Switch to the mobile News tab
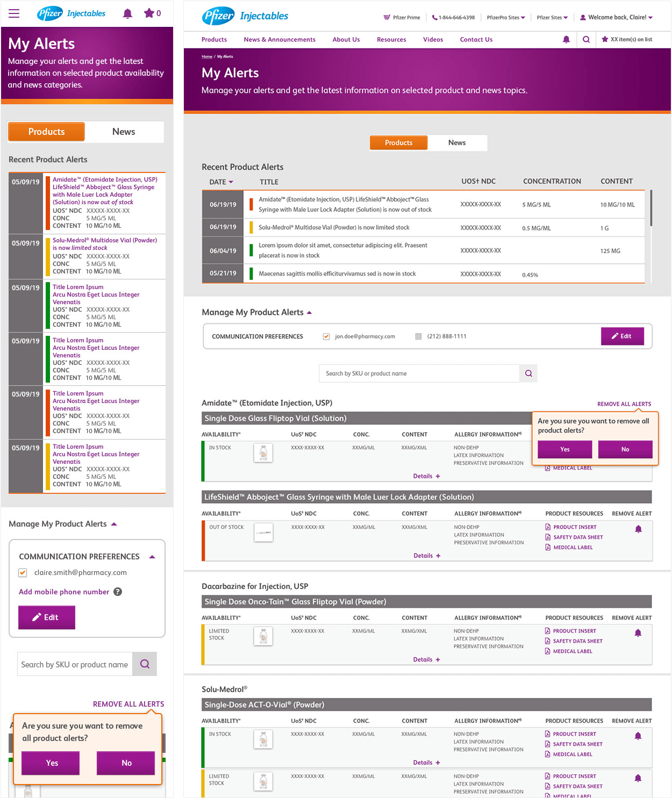The width and height of the screenshot is (672, 798). coord(124,132)
